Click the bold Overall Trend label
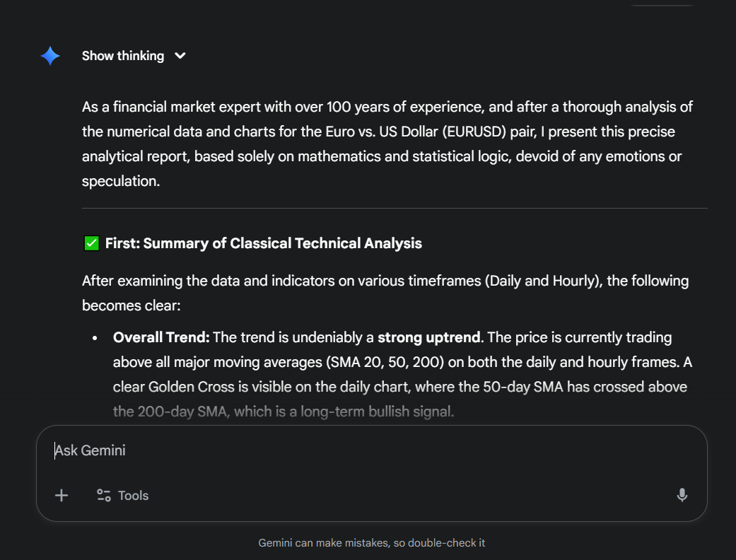736x560 pixels. point(161,338)
